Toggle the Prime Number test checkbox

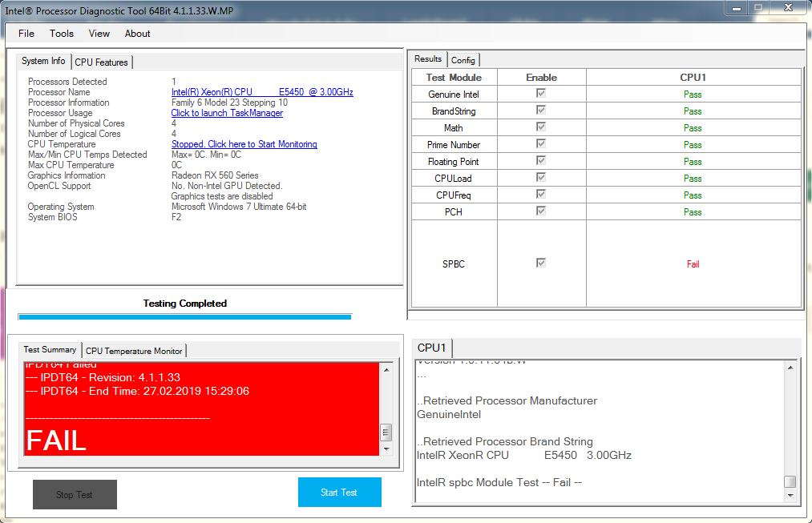pyautogui.click(x=541, y=143)
